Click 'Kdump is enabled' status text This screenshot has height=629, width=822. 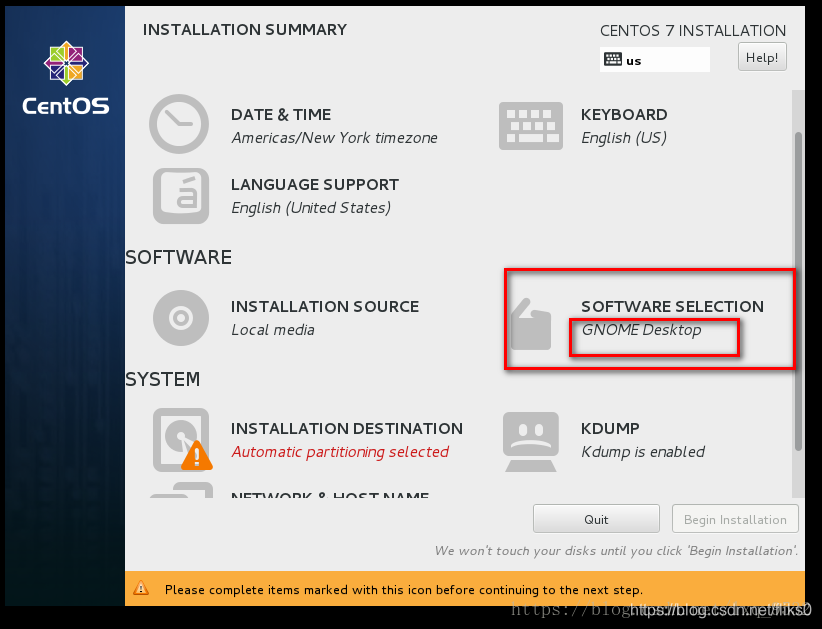643,452
